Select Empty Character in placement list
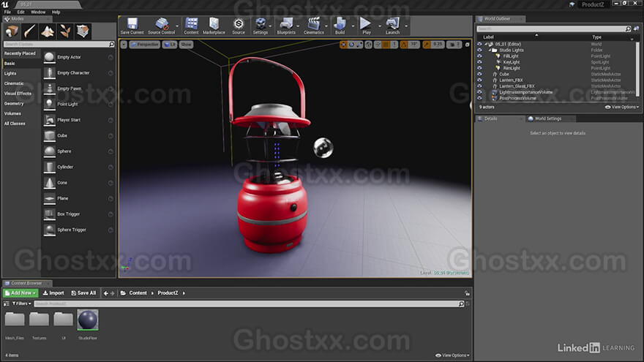The width and height of the screenshot is (644, 362). coord(78,72)
